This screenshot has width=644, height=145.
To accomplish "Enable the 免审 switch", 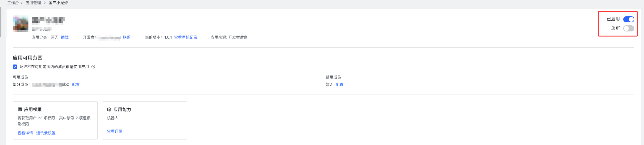I will coord(629,28).
